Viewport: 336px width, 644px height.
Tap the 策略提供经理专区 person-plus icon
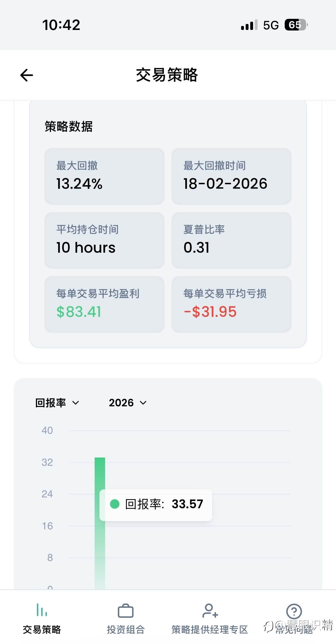[210, 611]
